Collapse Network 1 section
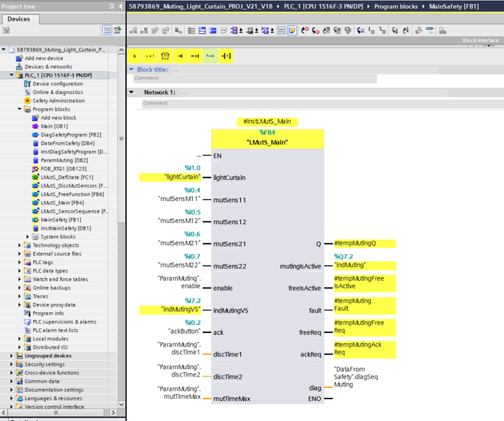Screen dimensions: 504x421 (131, 92)
